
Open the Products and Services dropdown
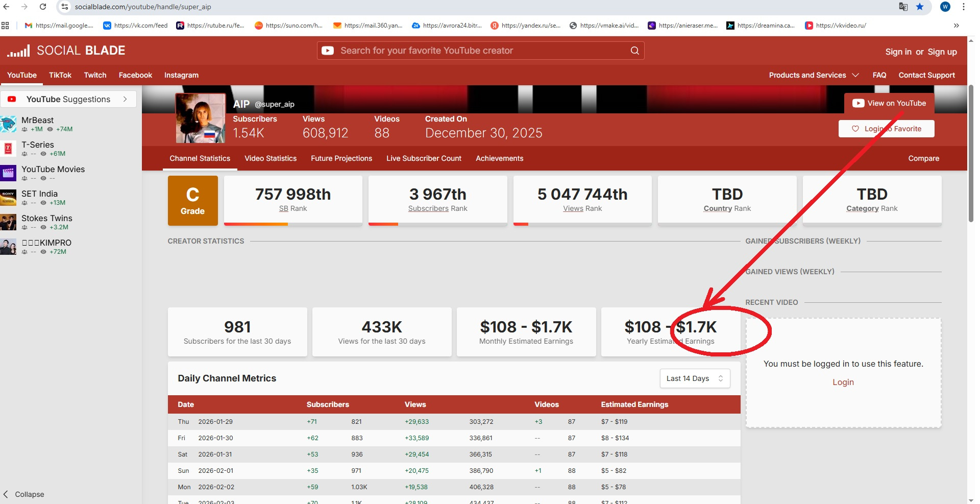(x=814, y=75)
